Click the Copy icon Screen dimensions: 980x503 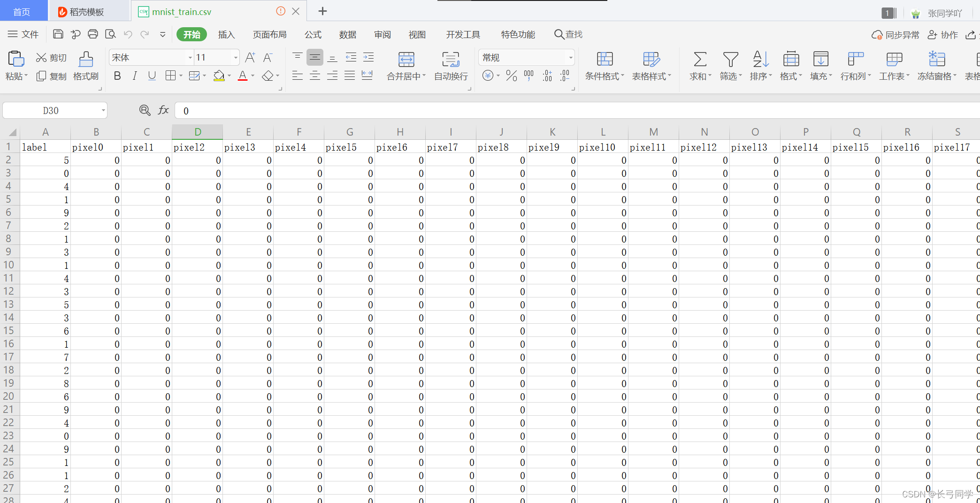41,76
